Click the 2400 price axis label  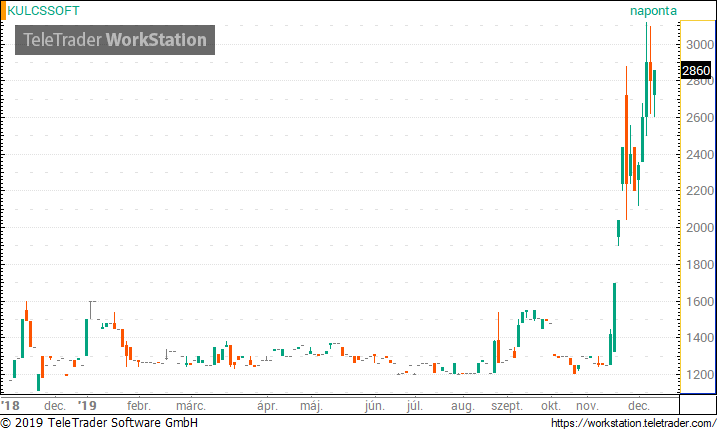(x=700, y=155)
